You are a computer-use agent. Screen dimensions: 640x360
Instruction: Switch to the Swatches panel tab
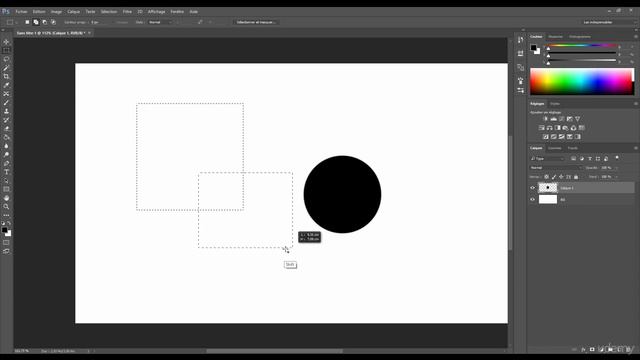tap(555, 37)
